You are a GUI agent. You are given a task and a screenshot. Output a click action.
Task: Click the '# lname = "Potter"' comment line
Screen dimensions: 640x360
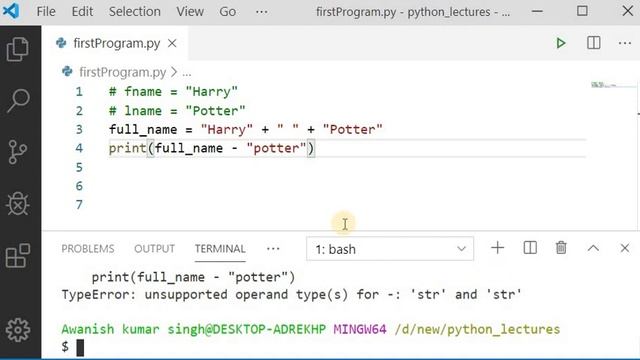pos(177,111)
